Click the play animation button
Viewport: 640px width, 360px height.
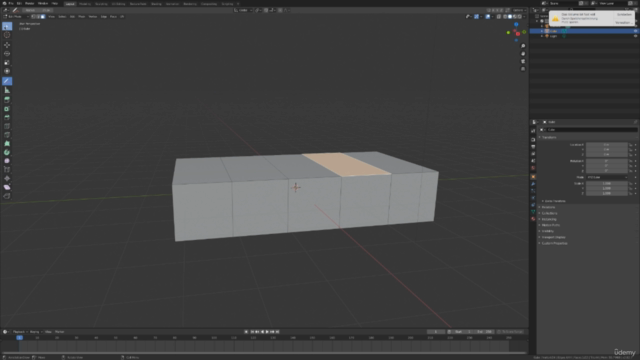point(267,332)
